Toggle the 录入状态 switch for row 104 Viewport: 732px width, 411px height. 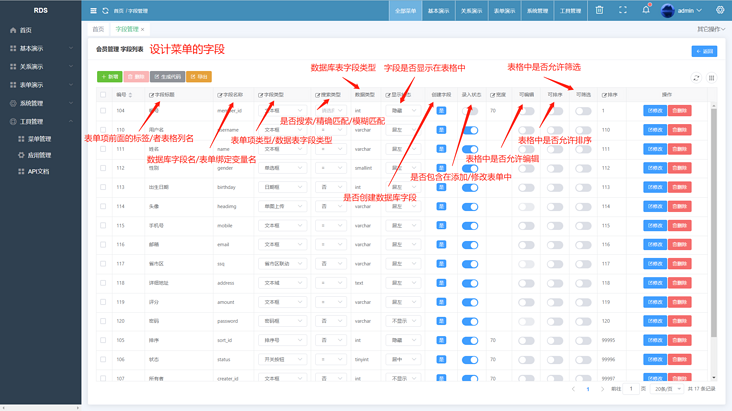coord(470,111)
